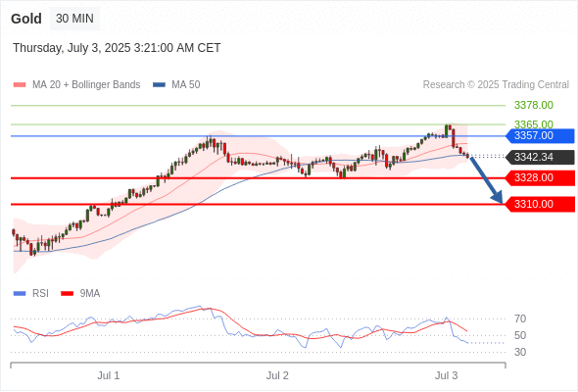This screenshot has width=578, height=392.
Task: Click the 3357.00 pivot price label
Action: tap(540, 135)
